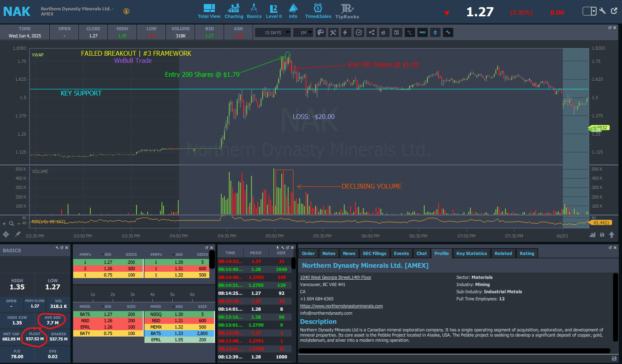Select the SEC Filings tab
The width and height of the screenshot is (622, 364).
coord(374,253)
